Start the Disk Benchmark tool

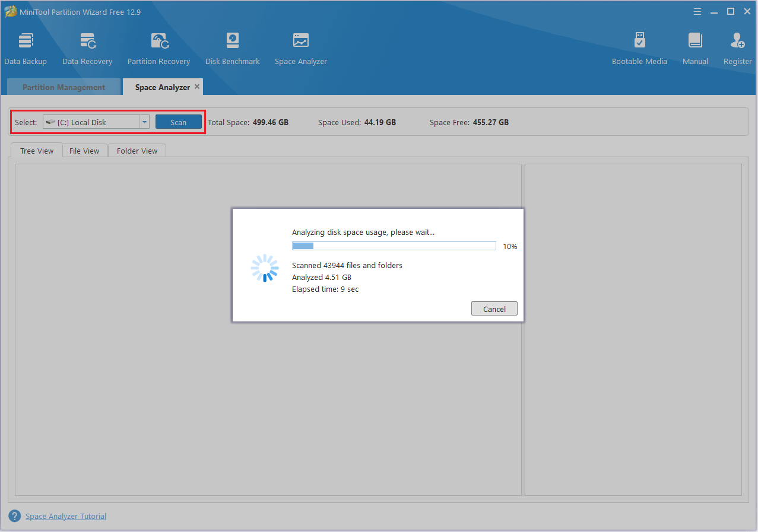pos(233,49)
